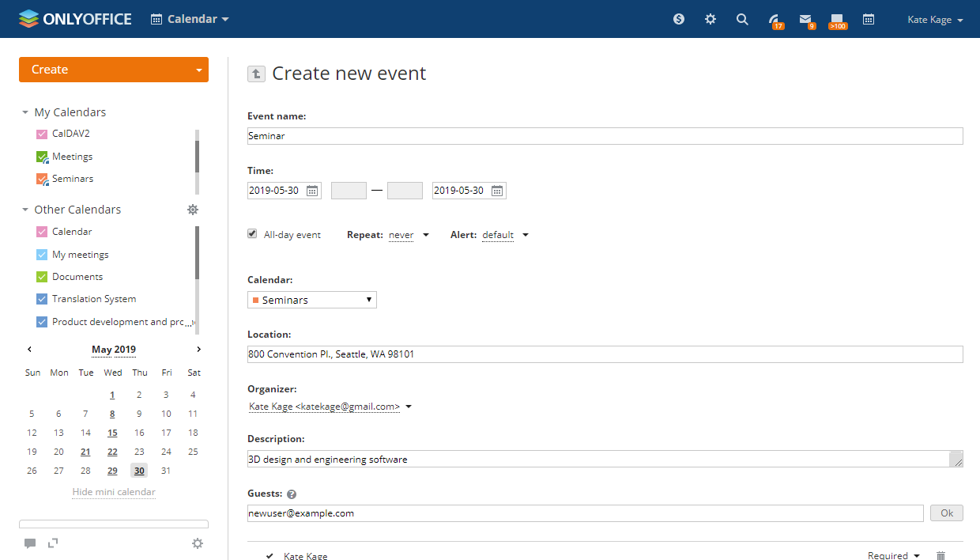Uncheck the All-day event checkbox

pyautogui.click(x=252, y=234)
